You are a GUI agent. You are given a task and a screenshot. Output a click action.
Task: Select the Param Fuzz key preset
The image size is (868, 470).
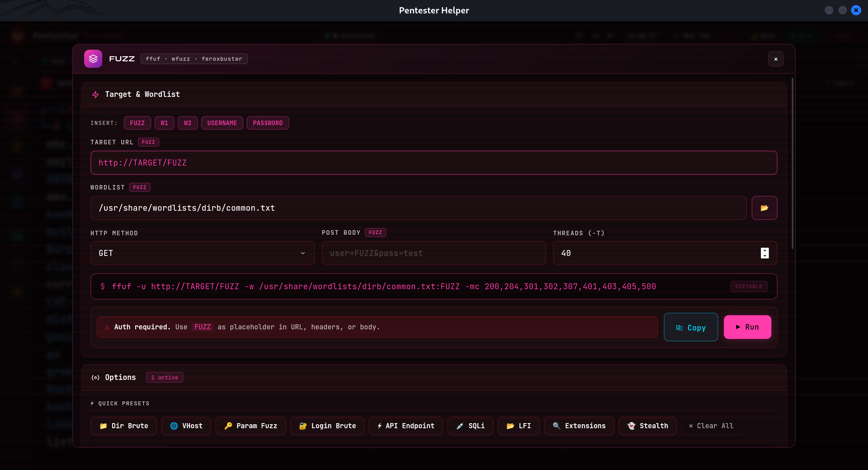pyautogui.click(x=250, y=426)
